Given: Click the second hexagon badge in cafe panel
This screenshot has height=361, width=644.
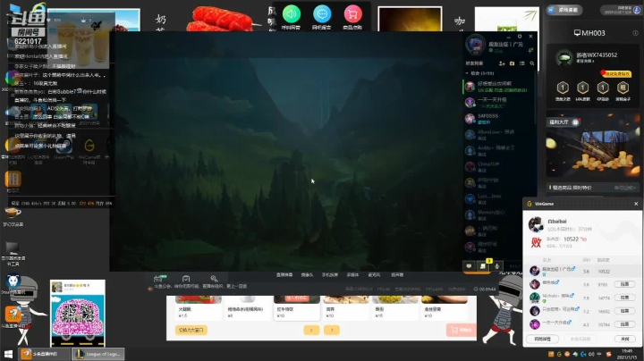Looking at the screenshot, I should pos(582,88).
